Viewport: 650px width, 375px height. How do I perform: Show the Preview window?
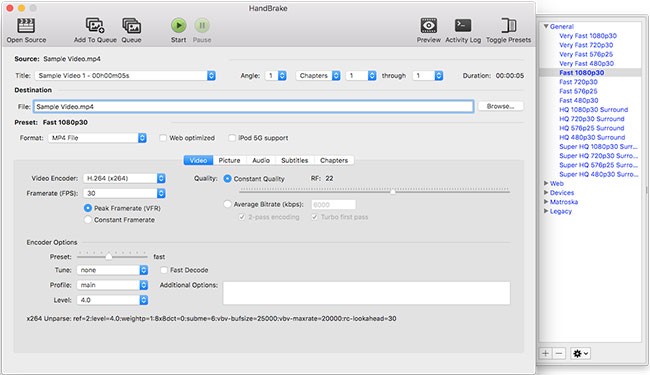click(428, 26)
